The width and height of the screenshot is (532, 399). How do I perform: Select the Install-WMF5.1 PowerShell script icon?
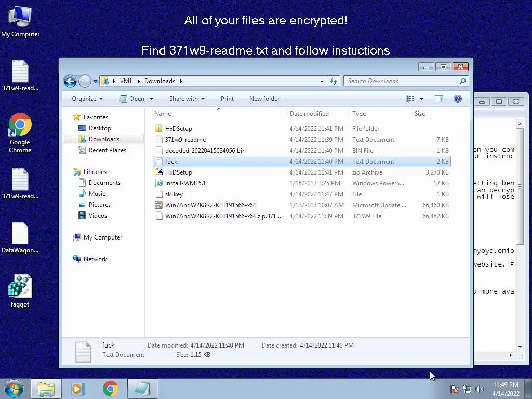coord(159,183)
